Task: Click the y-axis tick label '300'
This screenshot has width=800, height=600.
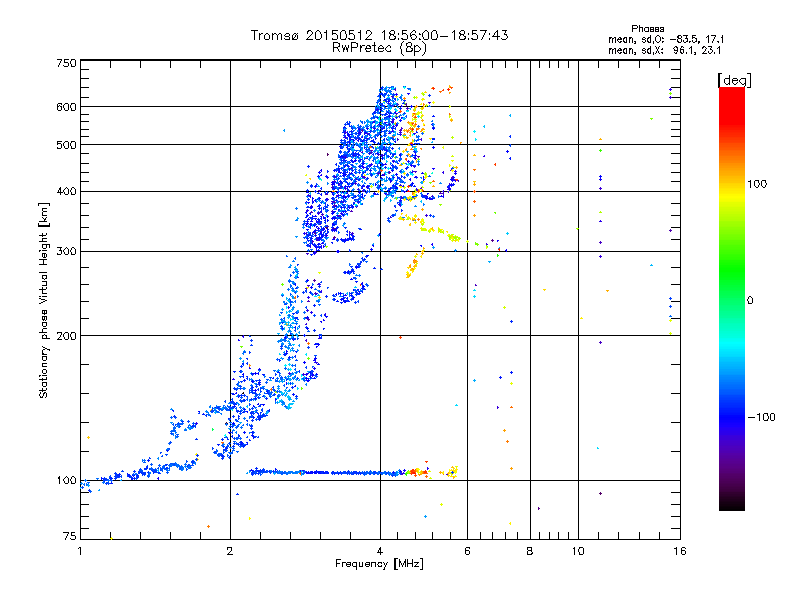Action: 66,251
